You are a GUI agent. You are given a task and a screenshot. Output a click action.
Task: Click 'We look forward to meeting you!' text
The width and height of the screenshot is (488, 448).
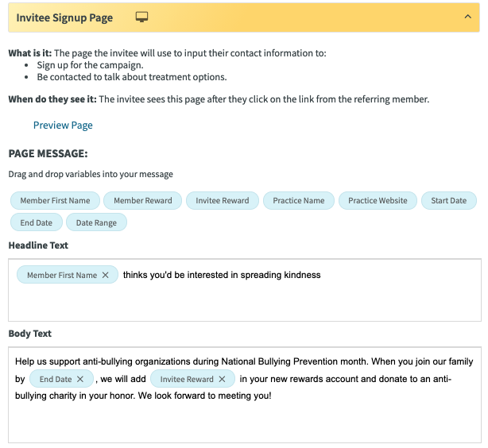205,396
